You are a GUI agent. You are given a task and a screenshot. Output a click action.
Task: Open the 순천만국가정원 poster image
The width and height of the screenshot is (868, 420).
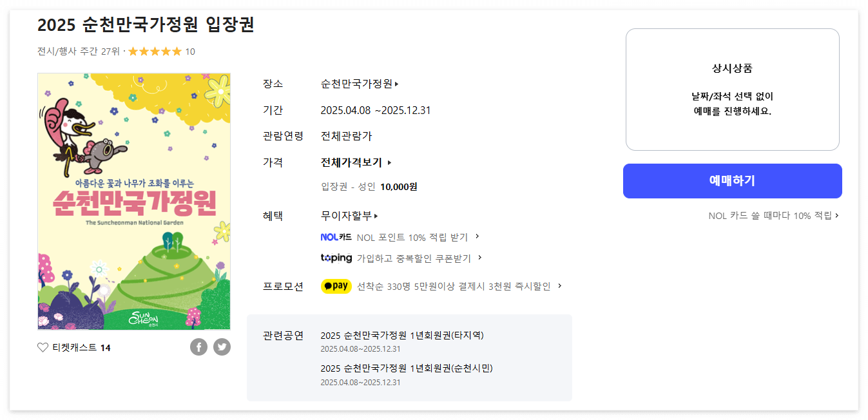[x=134, y=201]
